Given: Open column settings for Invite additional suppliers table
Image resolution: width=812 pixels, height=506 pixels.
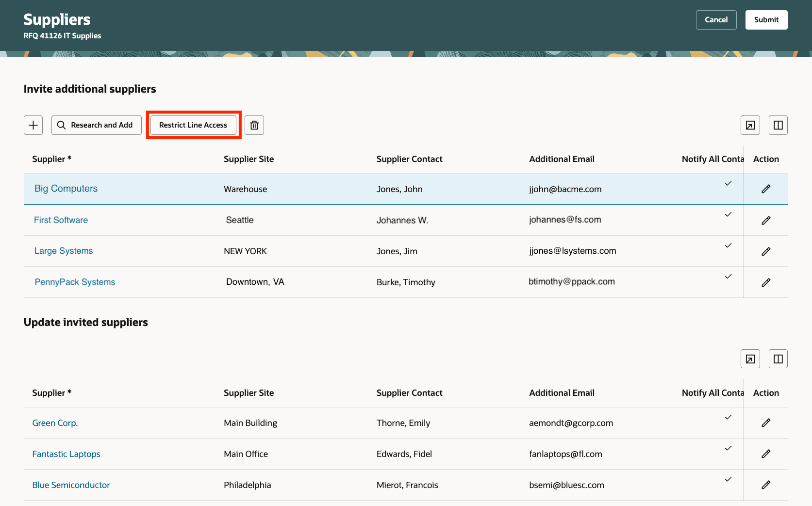Looking at the screenshot, I should [778, 125].
